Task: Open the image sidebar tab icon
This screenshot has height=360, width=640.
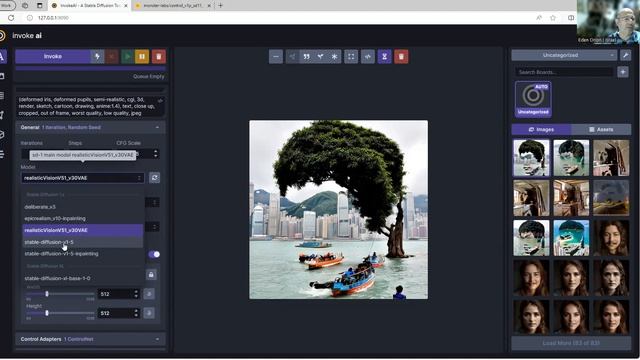Action: pos(2,76)
